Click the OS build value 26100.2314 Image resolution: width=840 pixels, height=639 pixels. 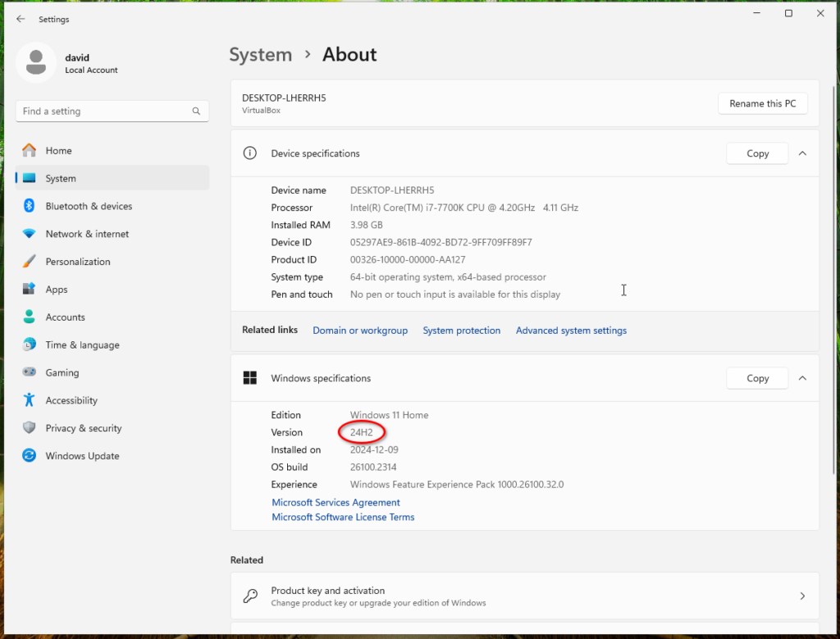pos(373,467)
